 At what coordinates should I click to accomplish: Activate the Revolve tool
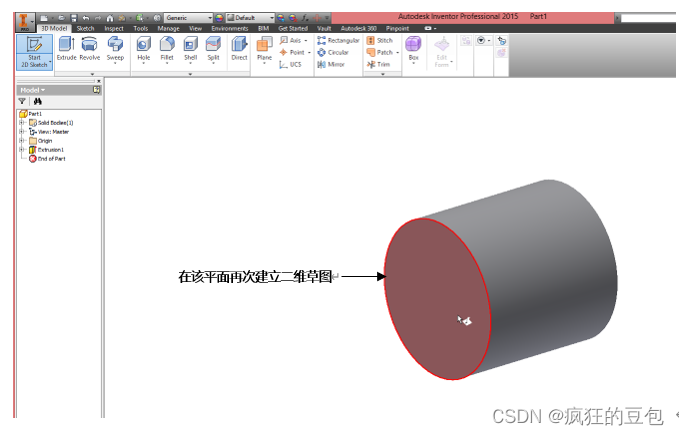(x=89, y=49)
